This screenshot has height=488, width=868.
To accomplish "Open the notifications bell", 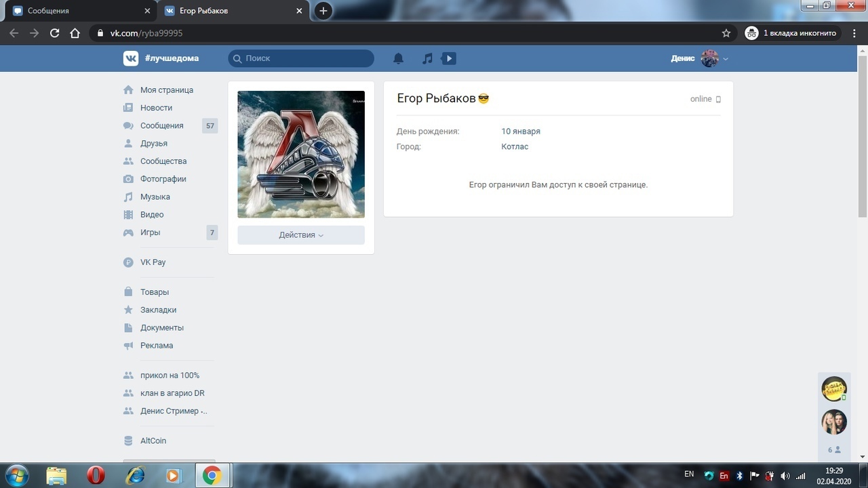I will (x=399, y=59).
